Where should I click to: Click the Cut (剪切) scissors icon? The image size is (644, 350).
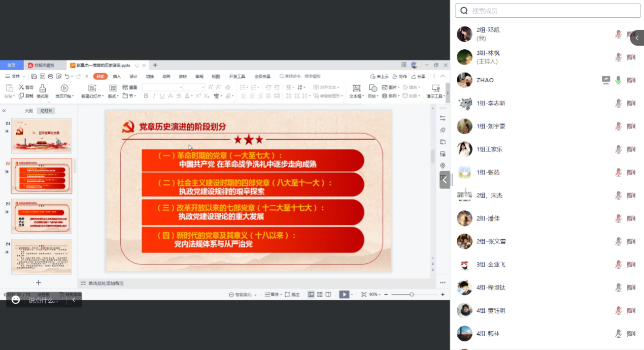21,87
